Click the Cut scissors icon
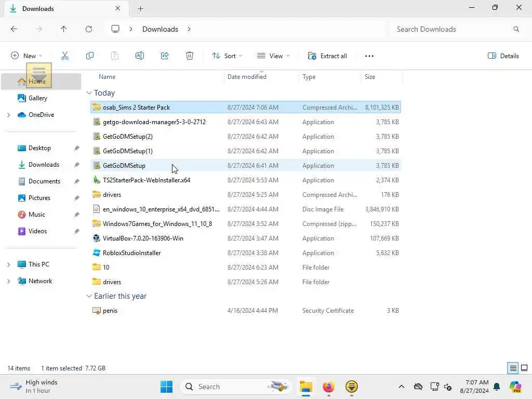The image size is (532, 399). point(65,56)
